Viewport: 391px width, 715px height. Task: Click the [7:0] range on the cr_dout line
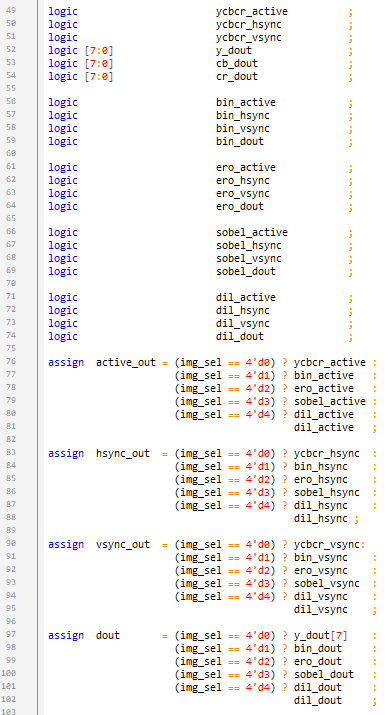[x=99, y=76]
